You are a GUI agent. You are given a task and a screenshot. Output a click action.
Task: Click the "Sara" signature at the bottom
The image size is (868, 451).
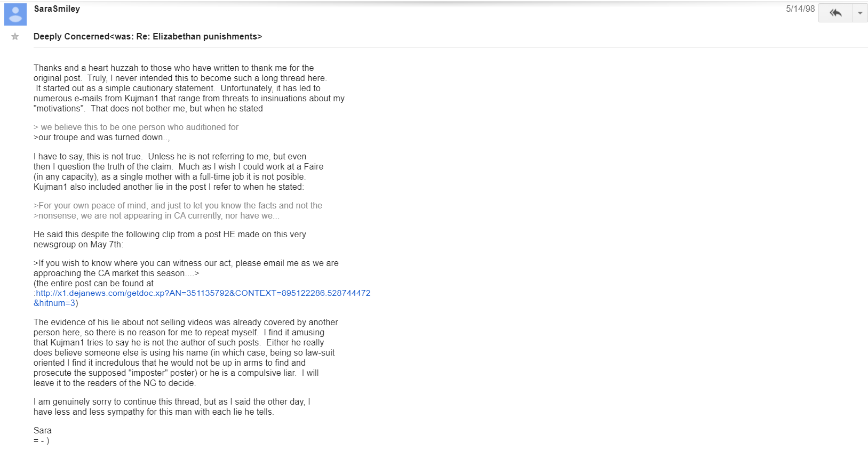coord(43,431)
